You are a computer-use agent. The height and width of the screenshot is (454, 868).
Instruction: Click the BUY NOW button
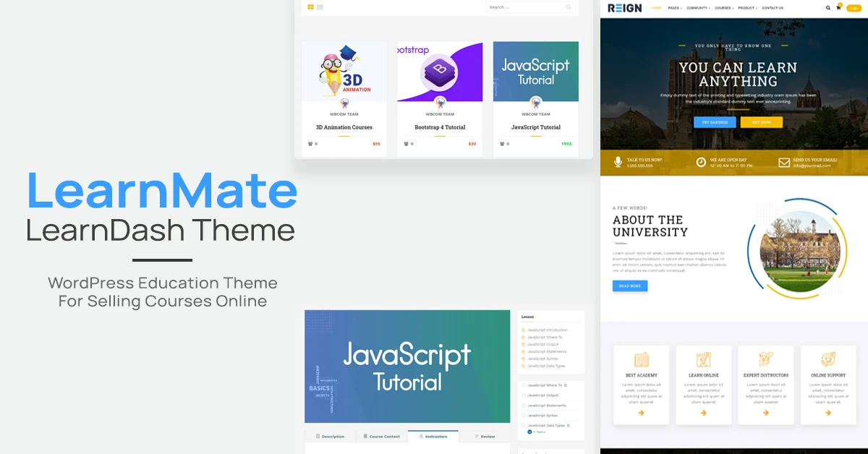762,122
